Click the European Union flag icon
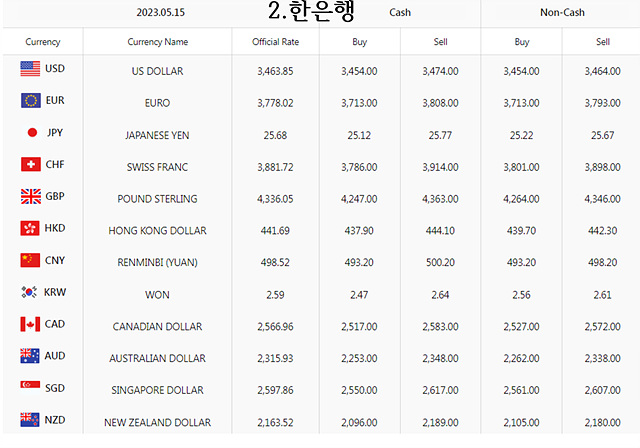 click(x=31, y=100)
